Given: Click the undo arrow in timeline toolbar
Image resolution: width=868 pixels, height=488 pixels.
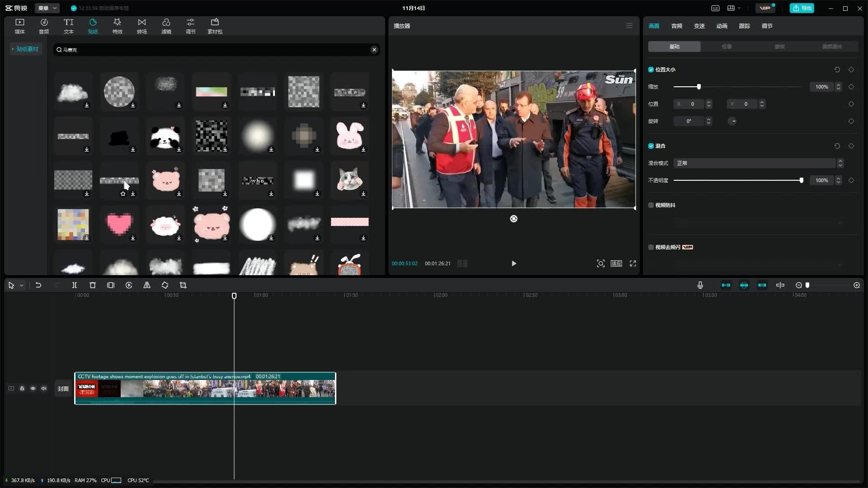Looking at the screenshot, I should click(x=38, y=285).
